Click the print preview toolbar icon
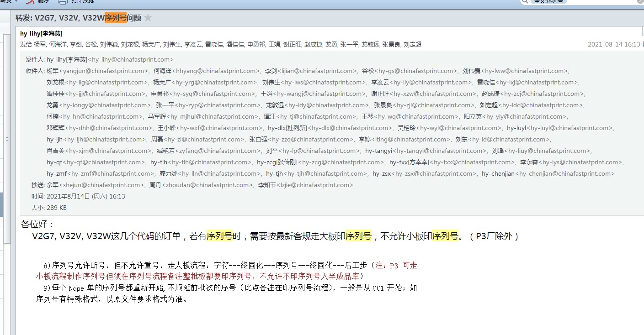 click(63, 1)
